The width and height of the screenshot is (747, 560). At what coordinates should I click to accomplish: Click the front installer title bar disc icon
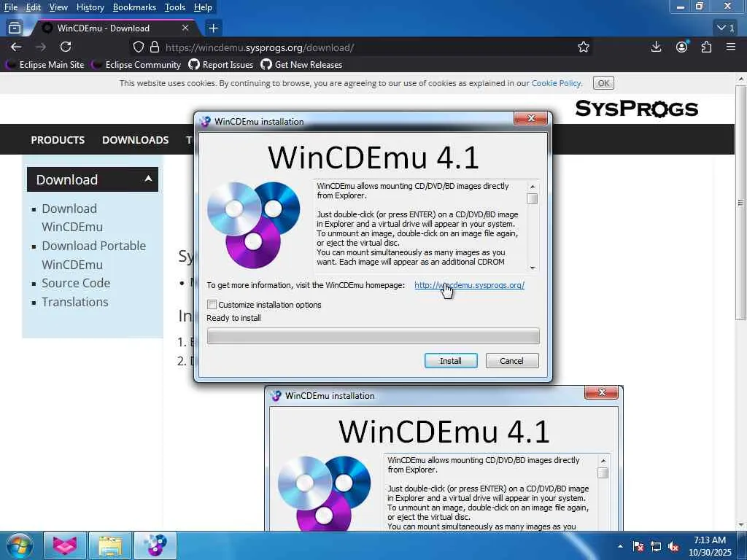click(x=205, y=122)
